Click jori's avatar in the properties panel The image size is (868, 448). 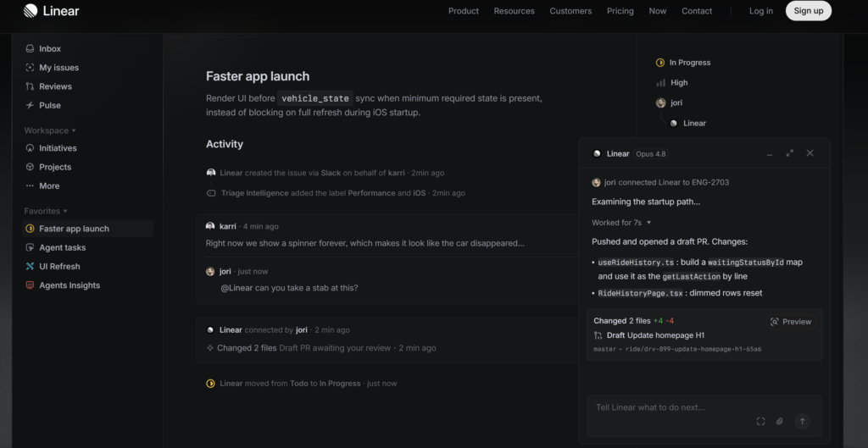[660, 102]
